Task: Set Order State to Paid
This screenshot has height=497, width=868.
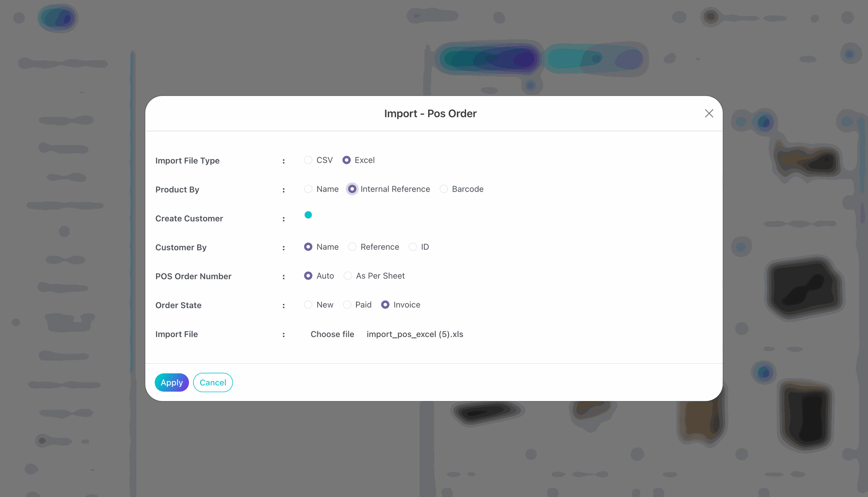Action: tap(347, 305)
